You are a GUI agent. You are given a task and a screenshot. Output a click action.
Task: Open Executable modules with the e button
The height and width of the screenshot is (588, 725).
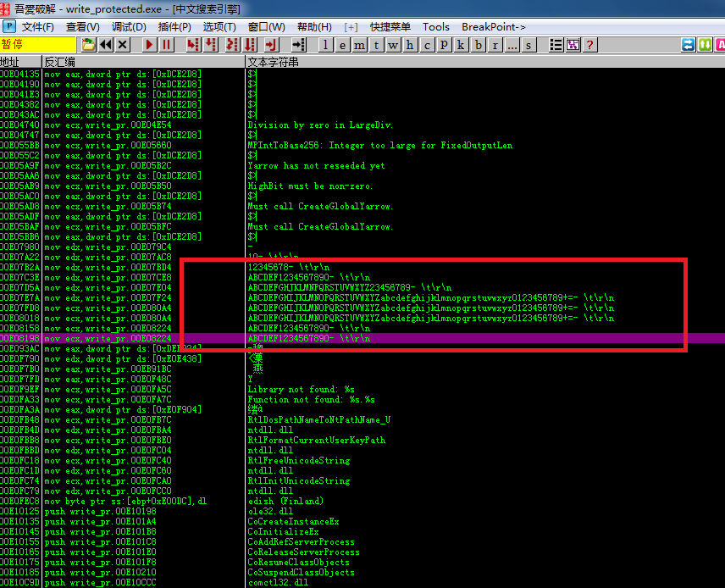pyautogui.click(x=342, y=45)
